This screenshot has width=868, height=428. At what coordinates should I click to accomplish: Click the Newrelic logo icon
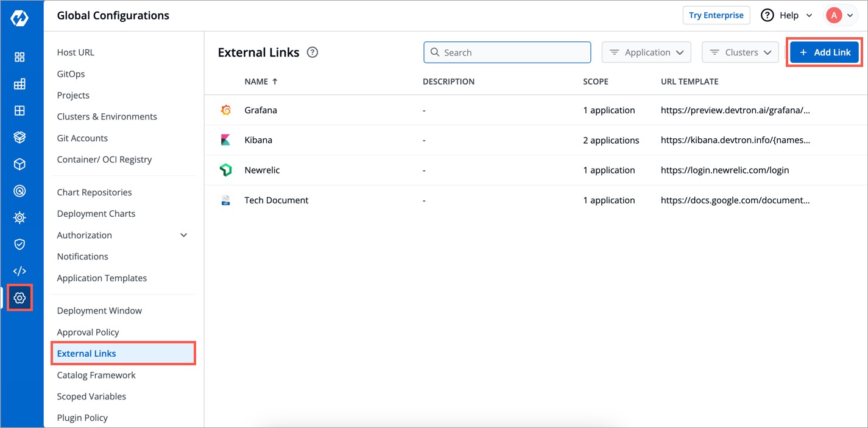(x=225, y=170)
